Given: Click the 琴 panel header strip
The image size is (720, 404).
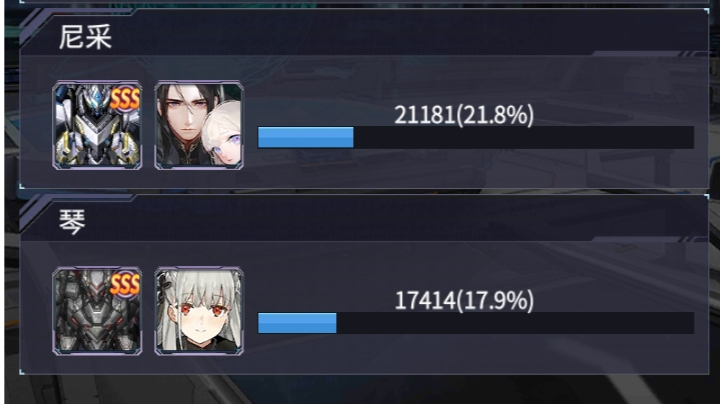Looking at the screenshot, I should coord(364,219).
